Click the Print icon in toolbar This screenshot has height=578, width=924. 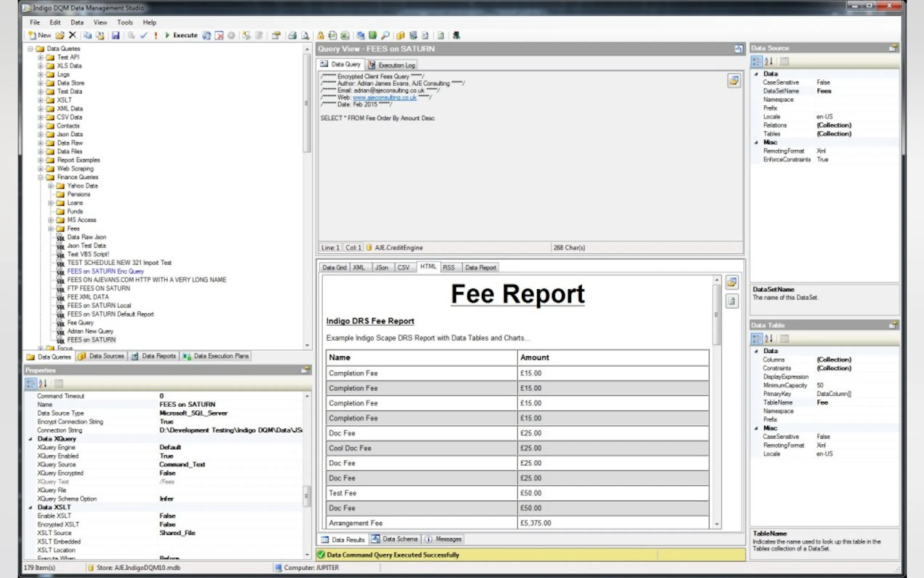tap(292, 36)
